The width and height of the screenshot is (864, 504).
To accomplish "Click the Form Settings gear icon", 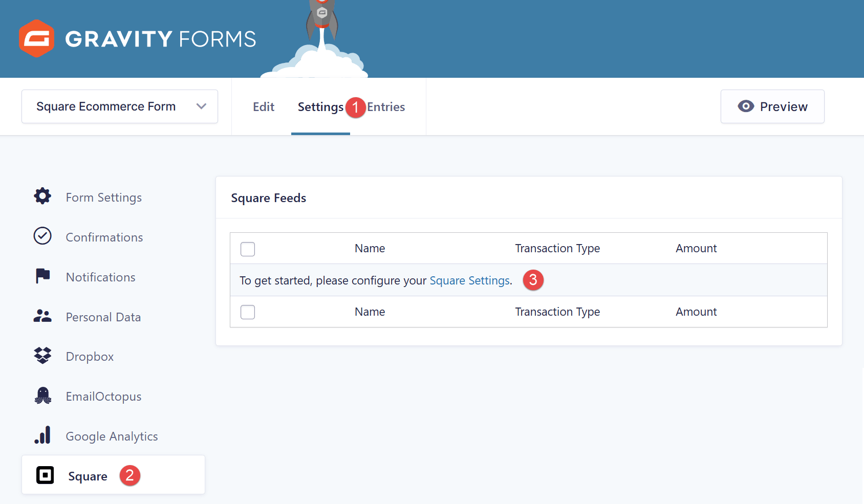I will tap(42, 196).
